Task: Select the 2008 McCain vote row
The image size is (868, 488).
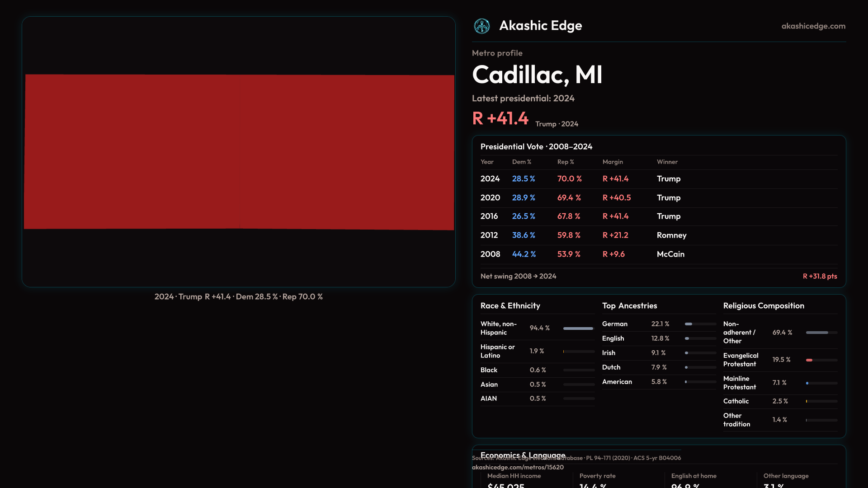Action: [658, 254]
